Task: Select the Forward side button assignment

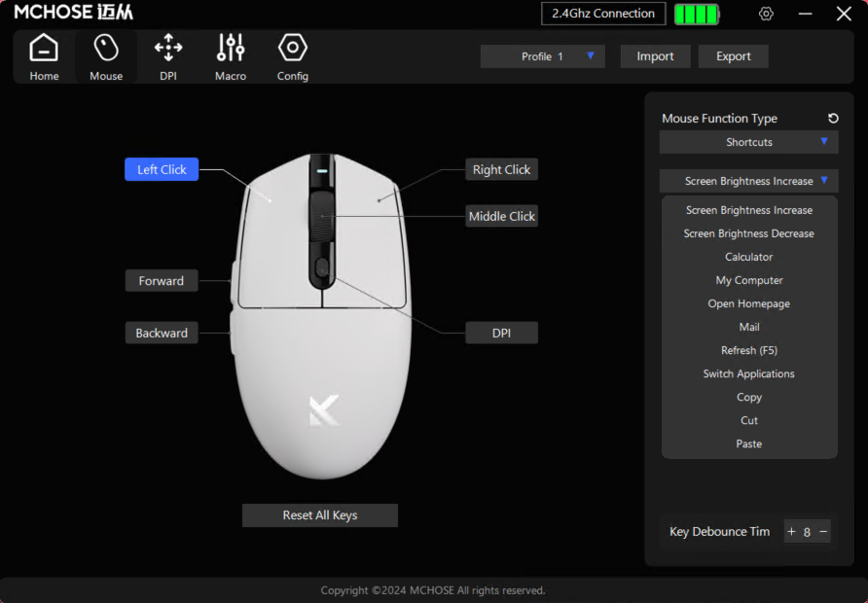Action: pyautogui.click(x=162, y=280)
